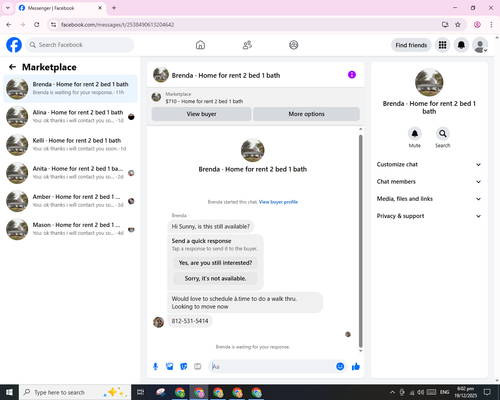Click Brenda's small avatar beside phone number
The width and height of the screenshot is (500, 400).
coord(158,322)
